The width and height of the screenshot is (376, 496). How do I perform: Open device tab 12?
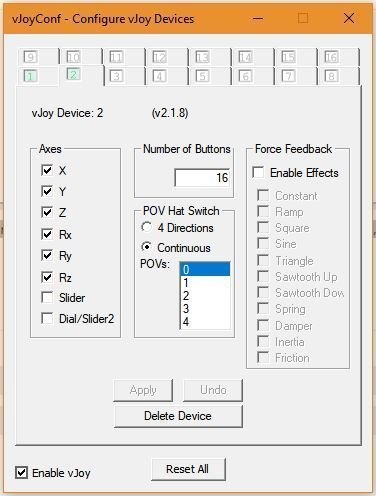[167, 57]
